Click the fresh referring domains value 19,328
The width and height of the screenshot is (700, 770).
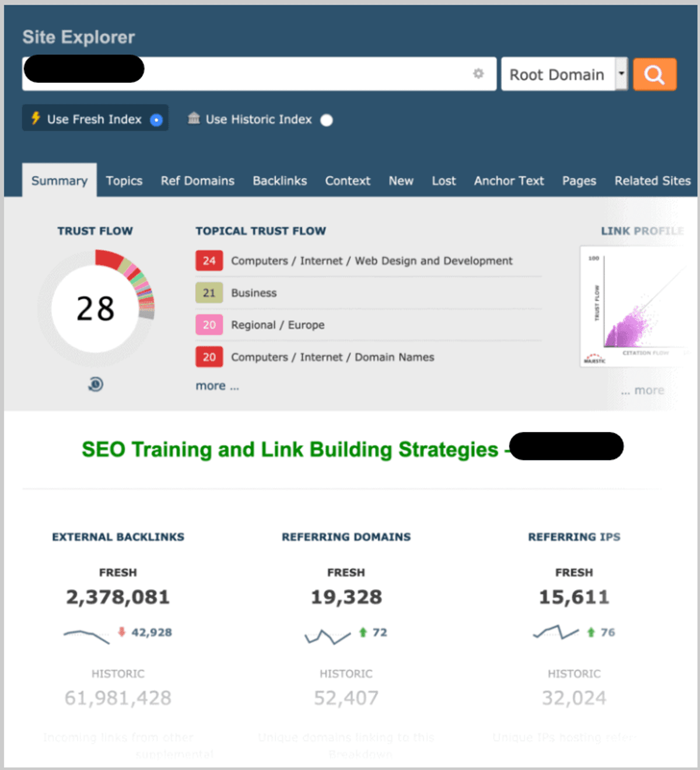point(346,597)
